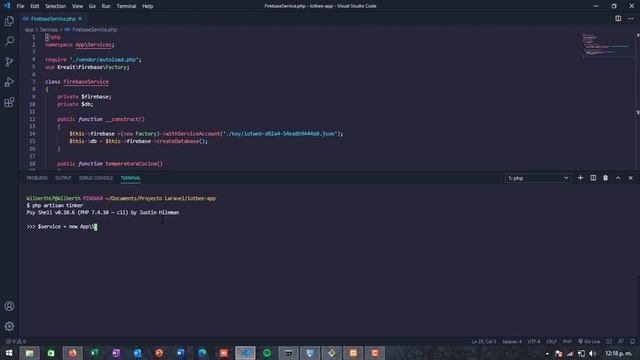This screenshot has width=640, height=360.
Task: Split the terminal panel
Action: (593, 178)
